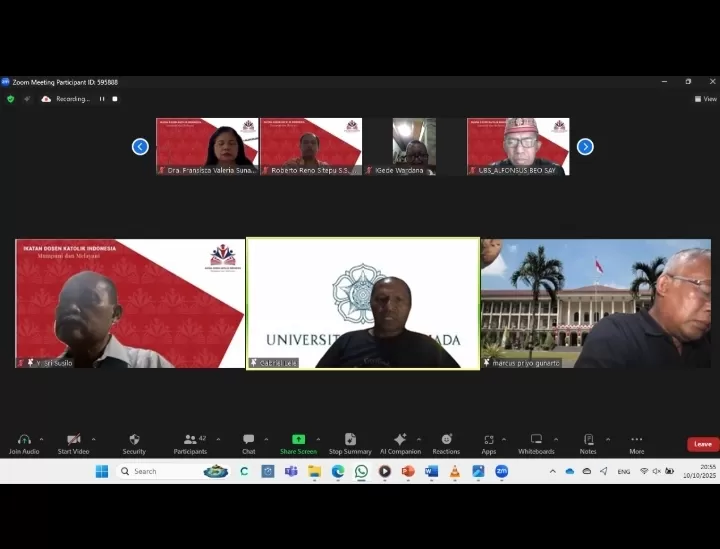Open the More options menu
This screenshot has height=549, width=720.
click(x=636, y=440)
